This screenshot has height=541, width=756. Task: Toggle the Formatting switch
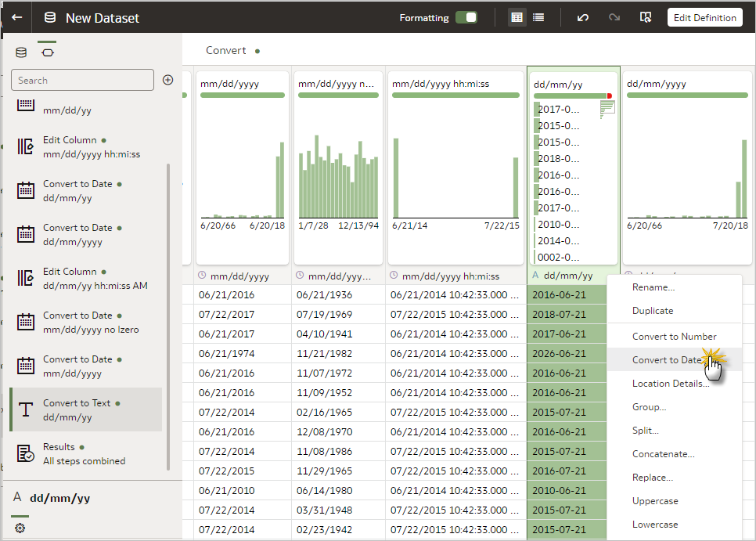coord(466,17)
